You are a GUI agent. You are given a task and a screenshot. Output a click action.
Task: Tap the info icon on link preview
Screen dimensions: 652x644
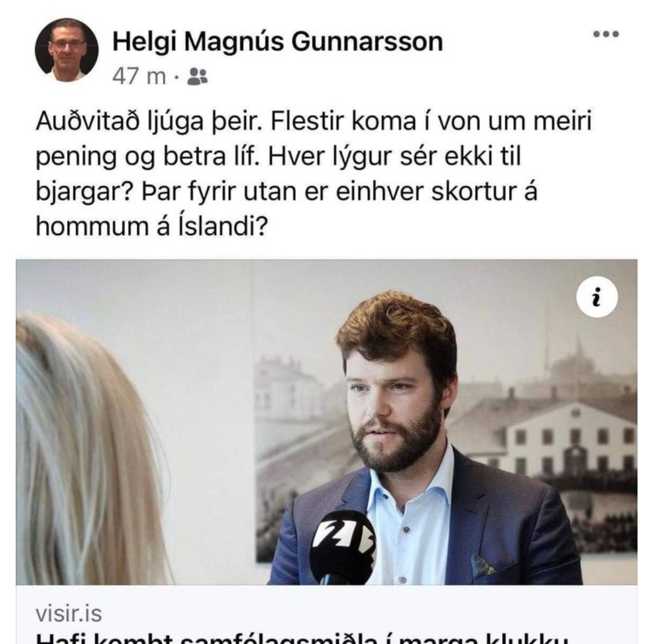point(596,297)
